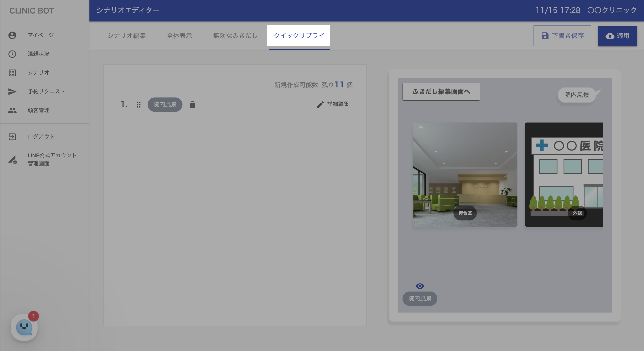This screenshot has width=644, height=351.
Task: Open the chatbot assistant bubble
Action: (24, 327)
